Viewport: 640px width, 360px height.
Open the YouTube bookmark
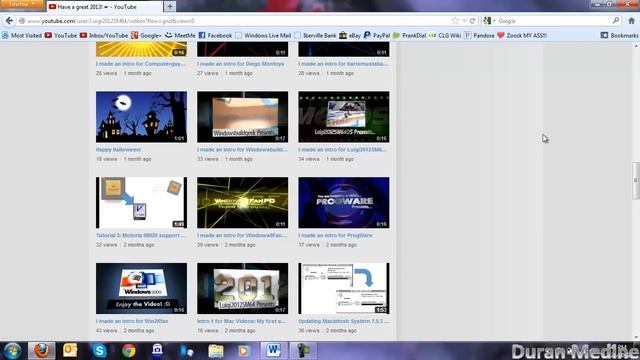coord(61,36)
